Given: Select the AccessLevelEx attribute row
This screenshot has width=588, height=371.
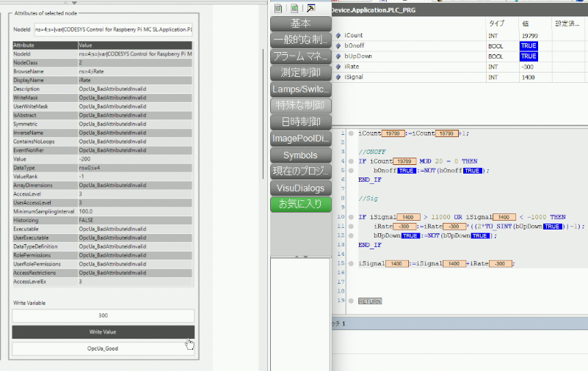Looking at the screenshot, I should (102, 282).
